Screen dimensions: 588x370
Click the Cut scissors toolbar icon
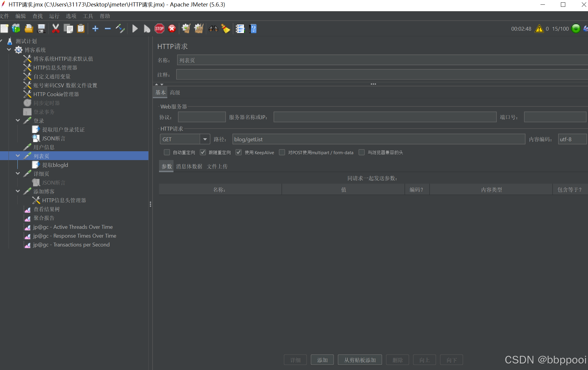point(55,29)
